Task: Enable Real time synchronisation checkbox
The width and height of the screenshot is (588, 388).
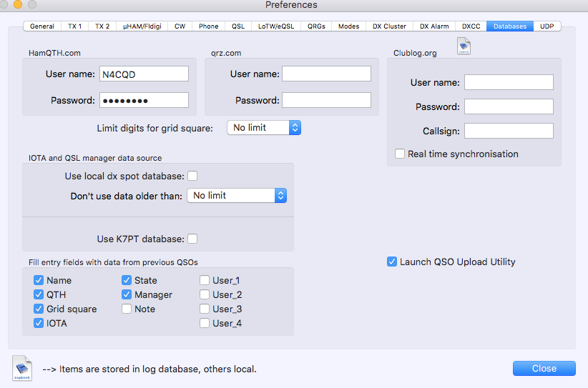Action: click(x=400, y=154)
